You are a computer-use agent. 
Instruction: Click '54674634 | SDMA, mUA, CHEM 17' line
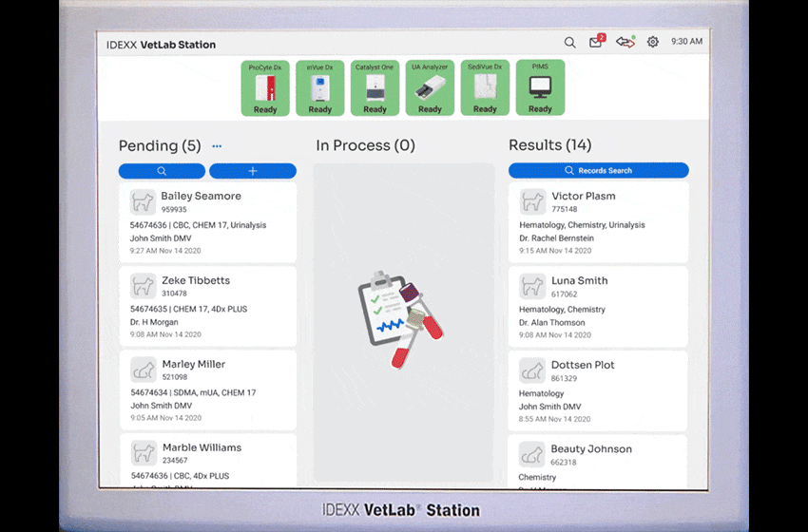[193, 392]
